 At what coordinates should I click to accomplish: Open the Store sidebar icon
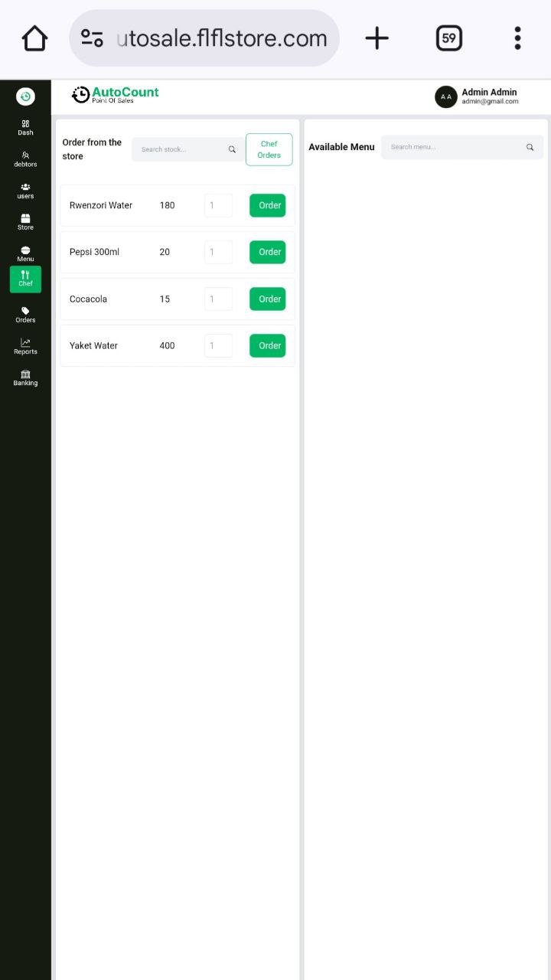(25, 218)
